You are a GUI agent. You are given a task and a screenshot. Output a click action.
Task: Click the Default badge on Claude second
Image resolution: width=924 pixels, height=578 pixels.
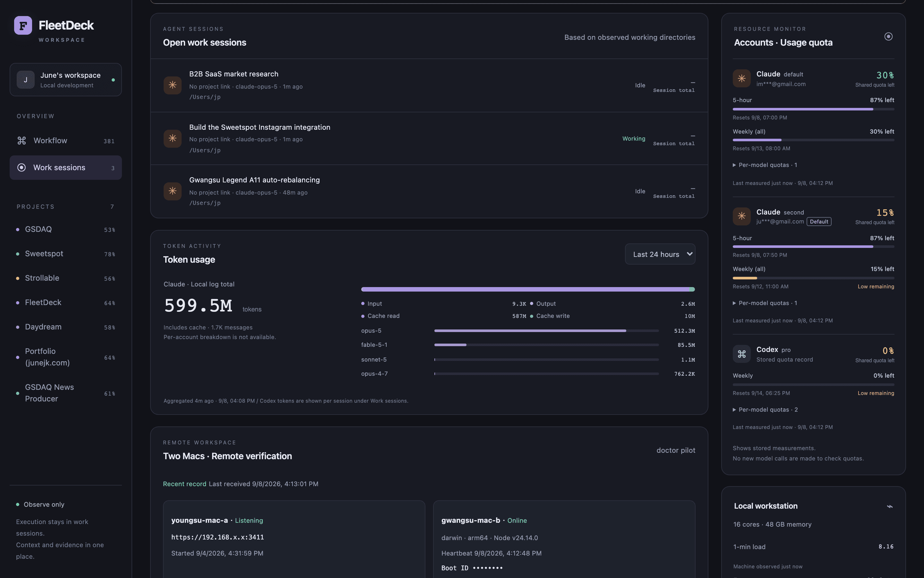point(819,222)
